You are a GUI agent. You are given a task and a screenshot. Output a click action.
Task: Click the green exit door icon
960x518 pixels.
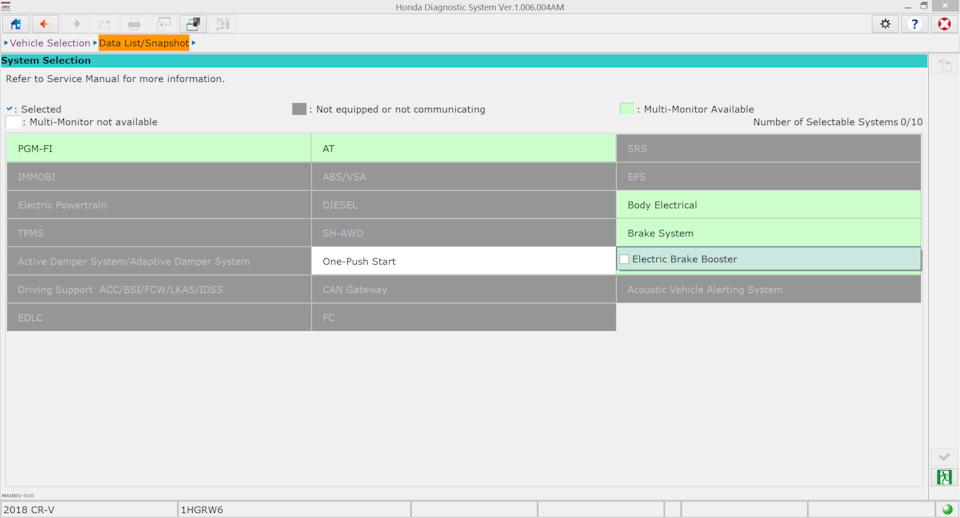click(944, 477)
